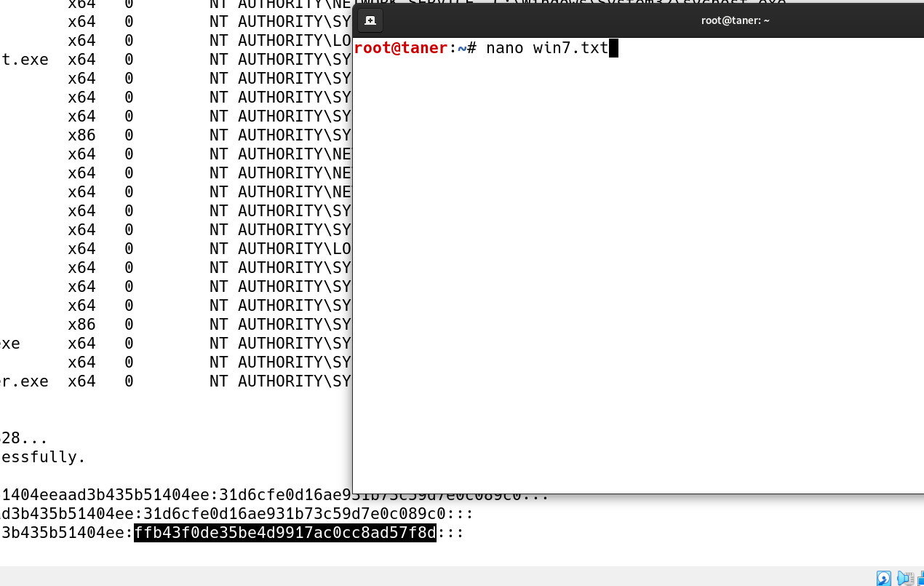The width and height of the screenshot is (924, 586).
Task: Click the "t.exe" process name row
Action: pyautogui.click(x=24, y=60)
